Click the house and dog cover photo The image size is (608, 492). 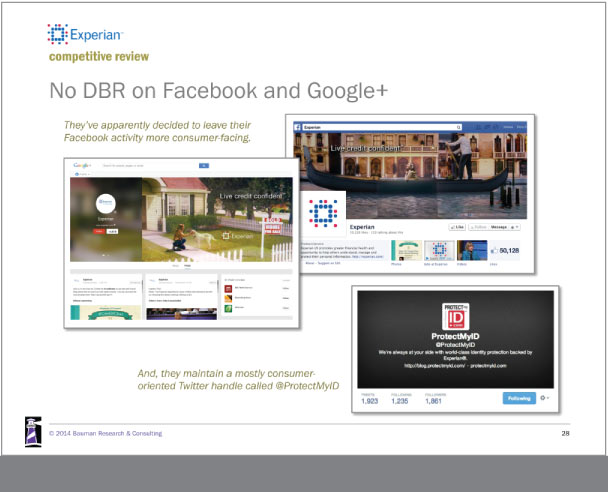tap(217, 219)
